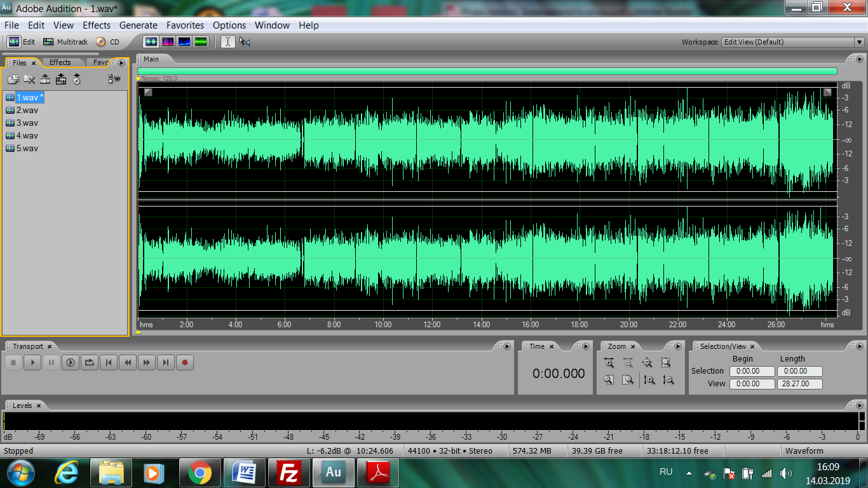Click Zoom Out Horizontally icon
The width and height of the screenshot is (868, 488).
(628, 363)
